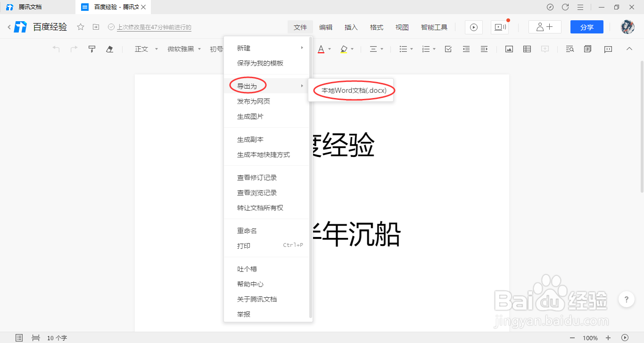The width and height of the screenshot is (644, 343).
Task: Choose 打印 in the file menu
Action: tap(266, 246)
